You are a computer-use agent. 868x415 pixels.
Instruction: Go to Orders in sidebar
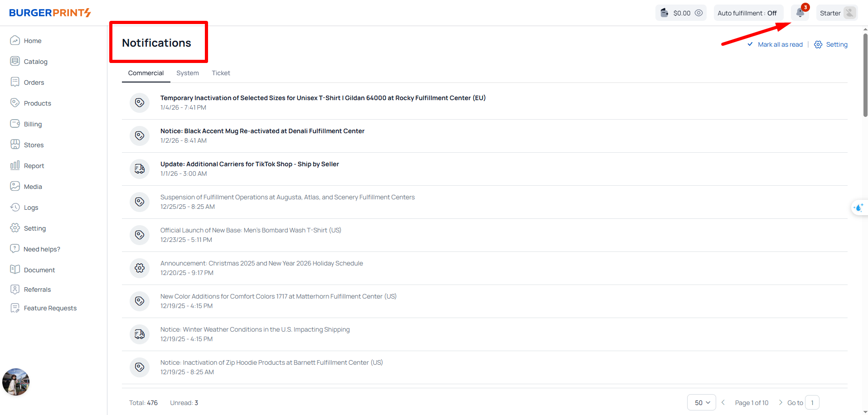[x=34, y=82]
